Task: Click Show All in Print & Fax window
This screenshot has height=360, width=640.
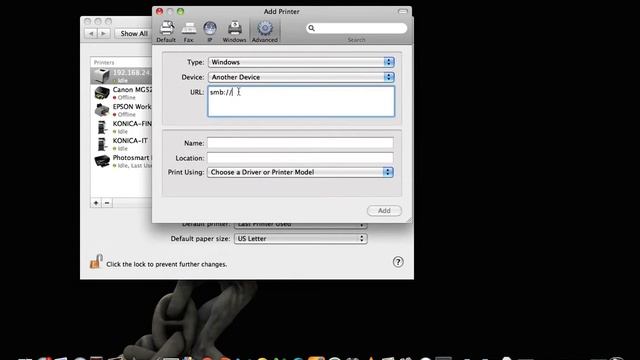Action: [134, 33]
